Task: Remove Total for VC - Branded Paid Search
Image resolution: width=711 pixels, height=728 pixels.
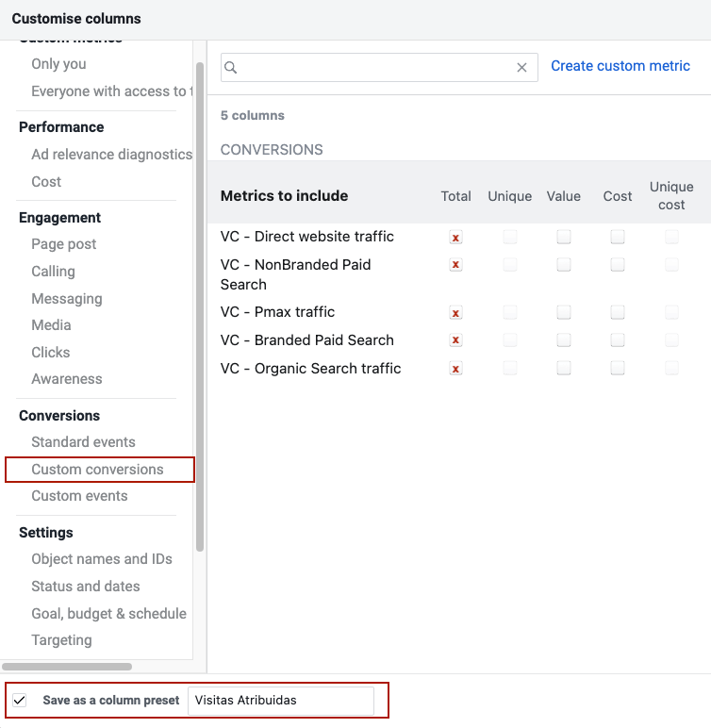Action: pyautogui.click(x=455, y=340)
